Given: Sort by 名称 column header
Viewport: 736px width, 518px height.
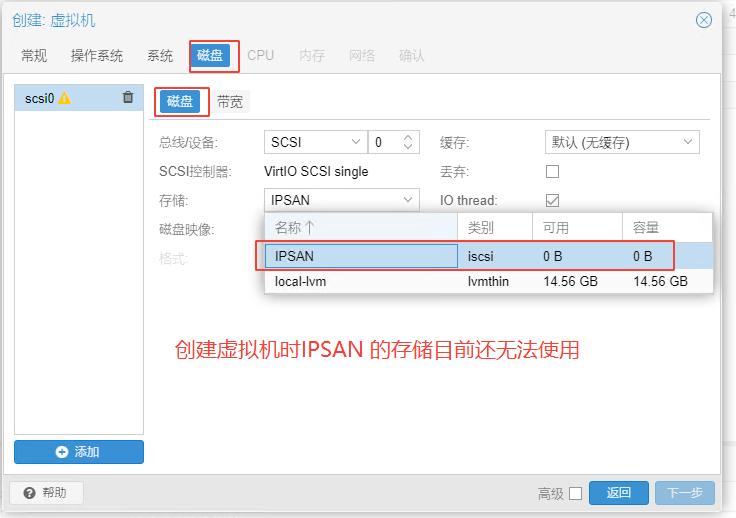Looking at the screenshot, I should click(361, 228).
